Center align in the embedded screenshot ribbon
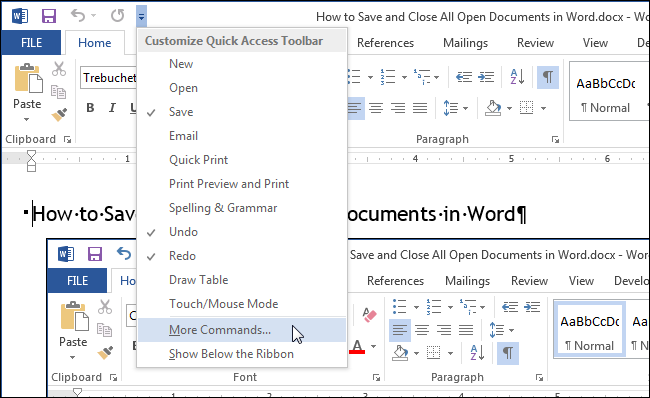 click(422, 330)
